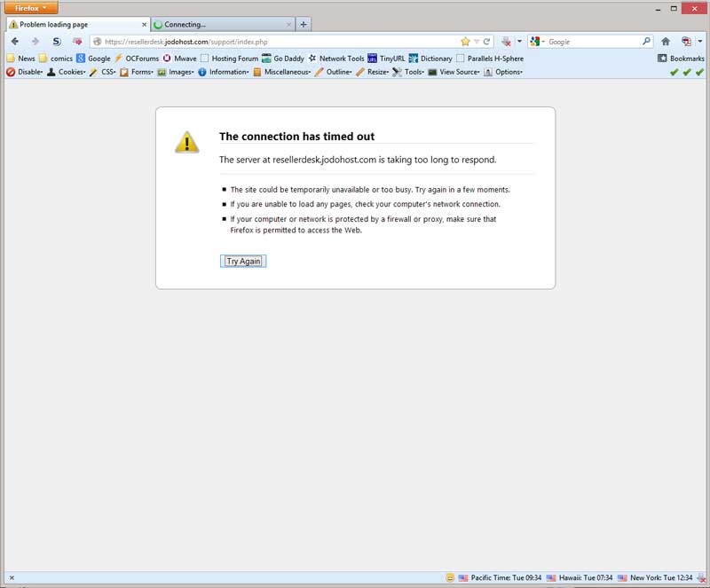
Task: Open the Bookmarks menu button
Action: click(681, 59)
